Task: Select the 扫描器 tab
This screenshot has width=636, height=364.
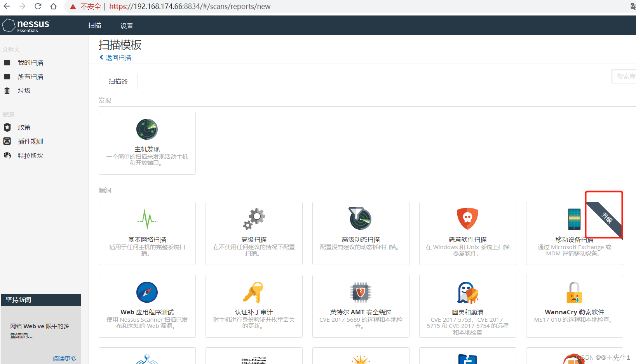Action: point(118,81)
